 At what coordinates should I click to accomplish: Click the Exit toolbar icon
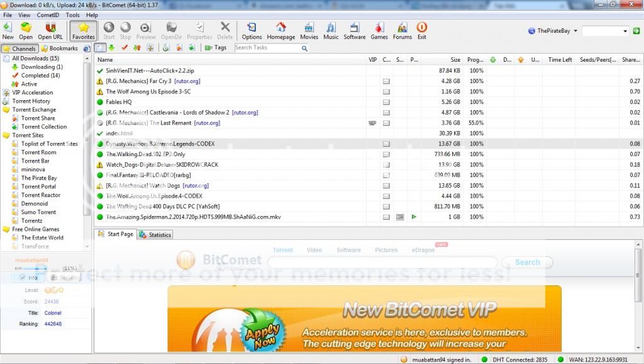coord(422,31)
